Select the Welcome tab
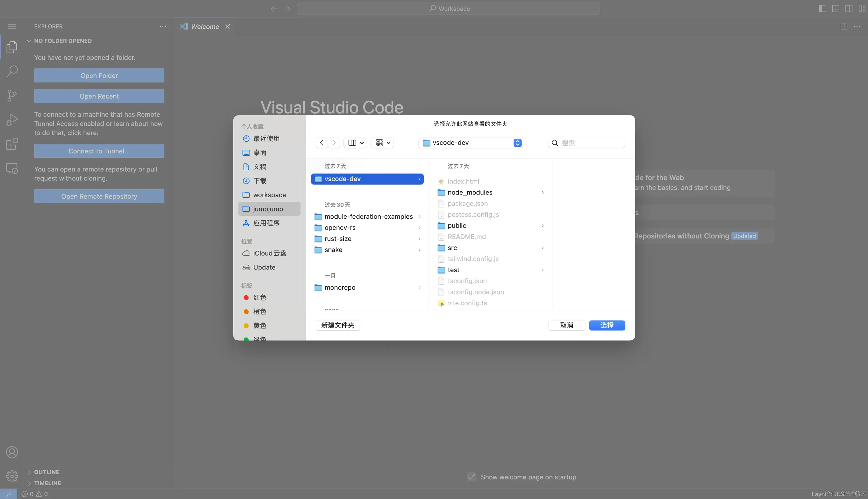Viewport: 868px width, 499px height. (x=204, y=27)
